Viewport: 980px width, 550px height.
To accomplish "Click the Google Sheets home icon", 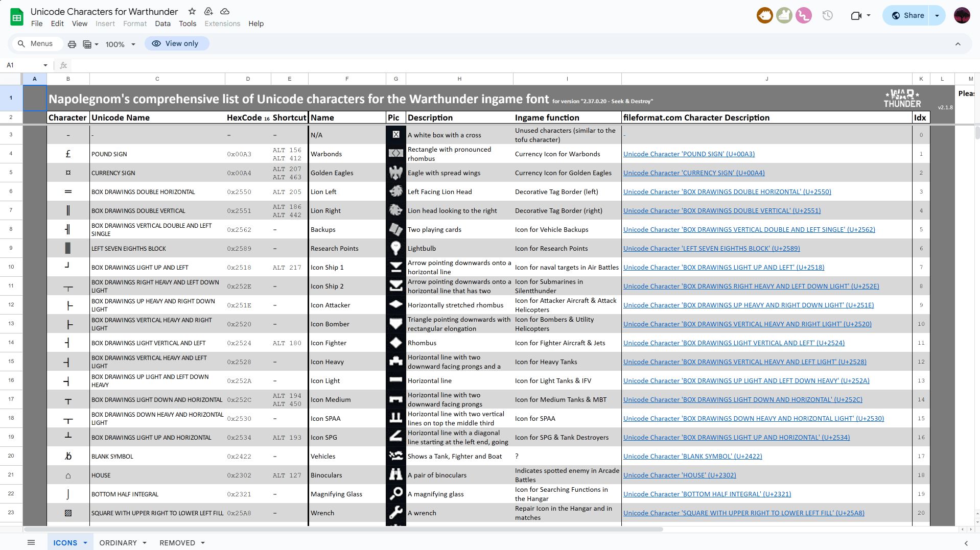I will pyautogui.click(x=17, y=17).
